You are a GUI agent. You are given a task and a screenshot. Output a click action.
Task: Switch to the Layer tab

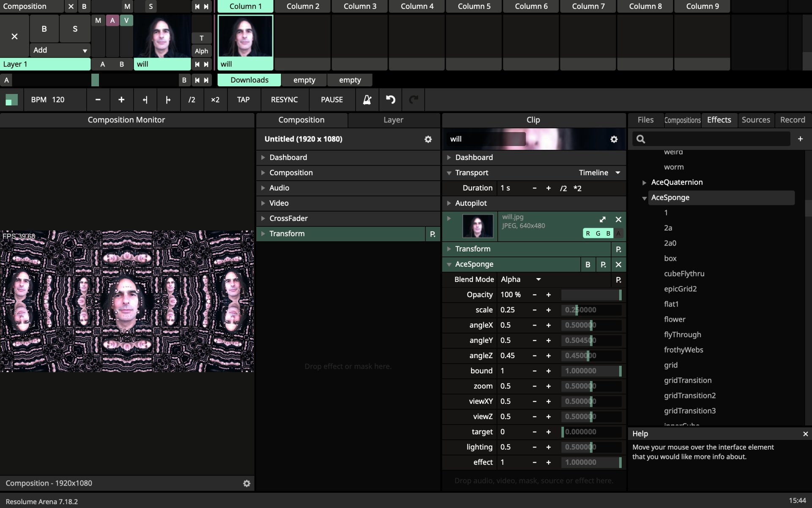point(393,120)
